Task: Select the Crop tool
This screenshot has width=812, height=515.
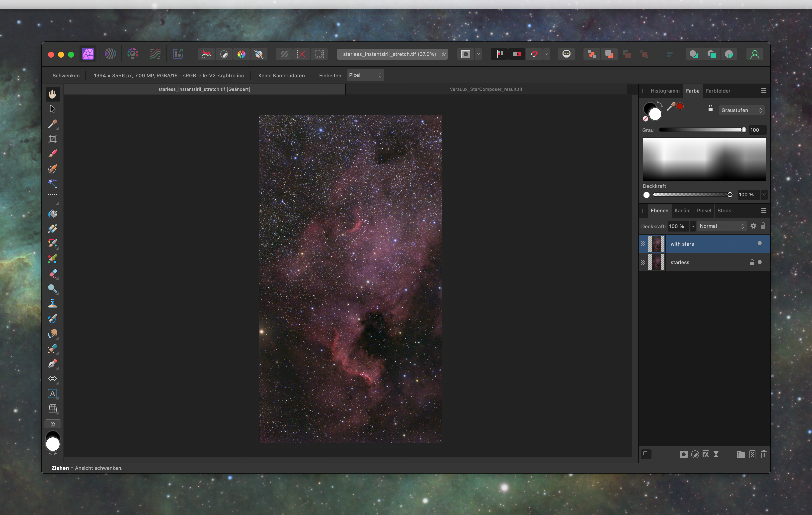Action: click(x=53, y=139)
